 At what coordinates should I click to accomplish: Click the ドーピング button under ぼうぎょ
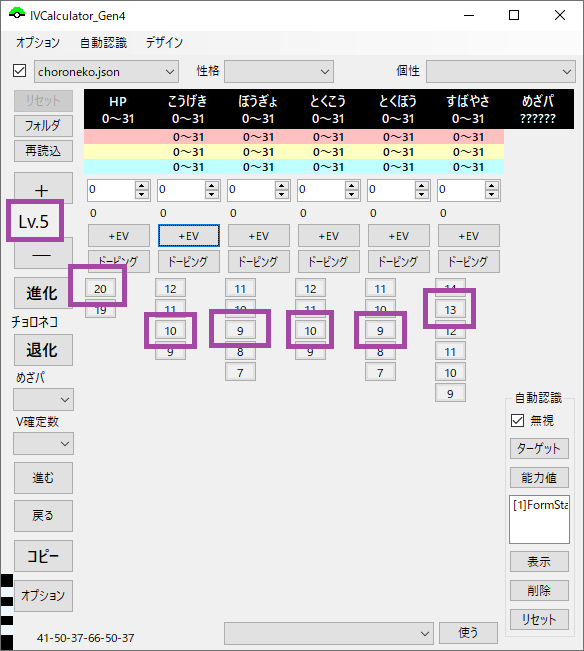click(x=259, y=261)
